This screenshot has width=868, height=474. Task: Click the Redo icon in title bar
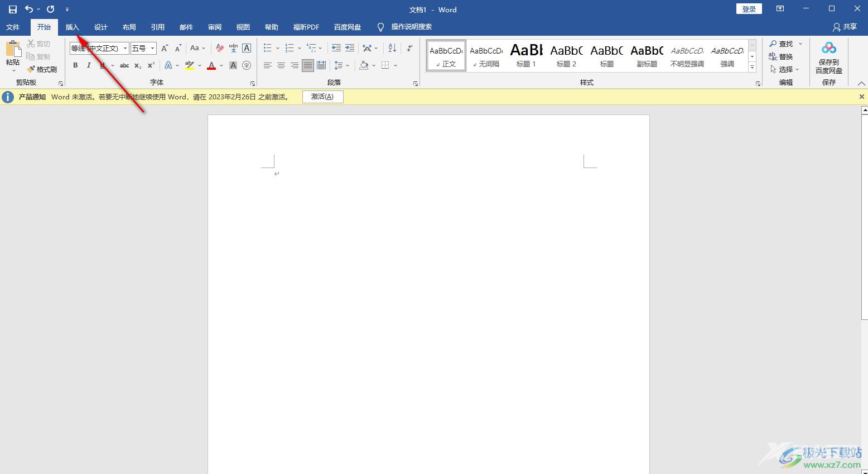(x=50, y=9)
